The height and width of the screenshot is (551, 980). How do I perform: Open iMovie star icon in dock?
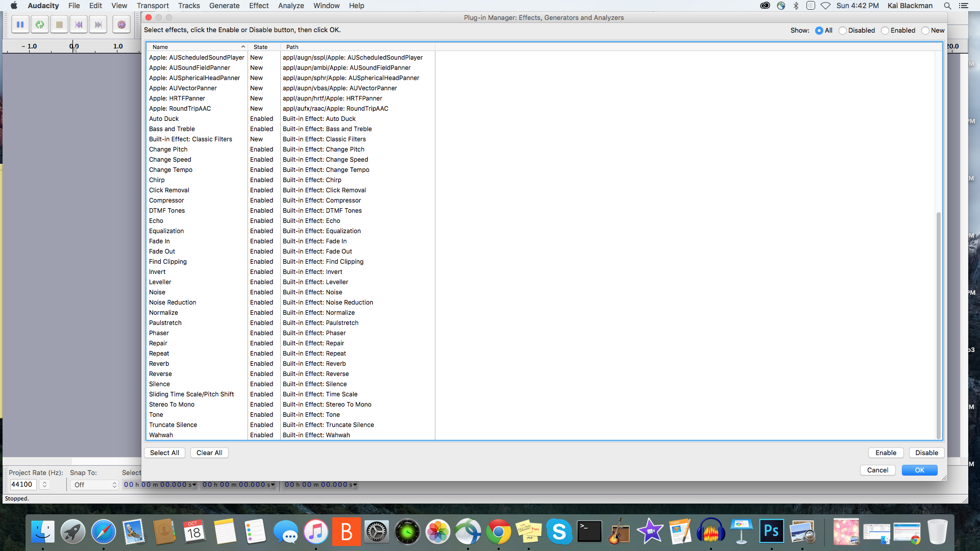(650, 532)
